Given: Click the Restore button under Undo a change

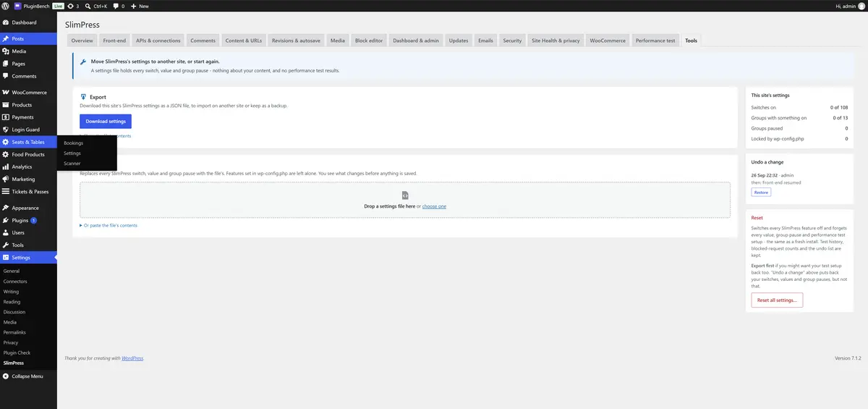Looking at the screenshot, I should 761,193.
